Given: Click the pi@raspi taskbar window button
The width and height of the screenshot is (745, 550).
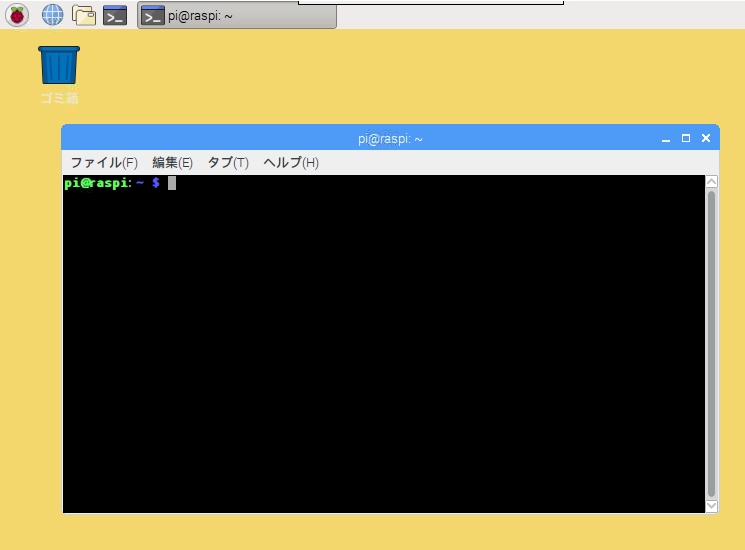Looking at the screenshot, I should pos(237,16).
